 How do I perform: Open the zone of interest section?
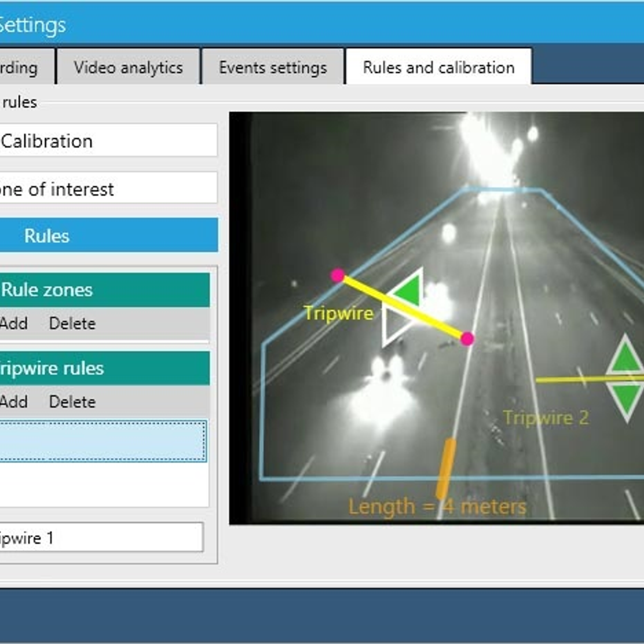pyautogui.click(x=107, y=188)
